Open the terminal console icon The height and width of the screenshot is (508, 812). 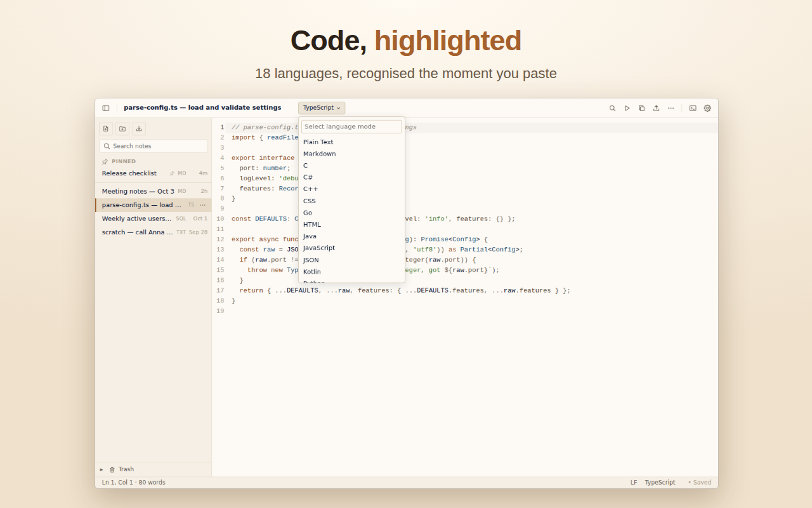(x=693, y=108)
